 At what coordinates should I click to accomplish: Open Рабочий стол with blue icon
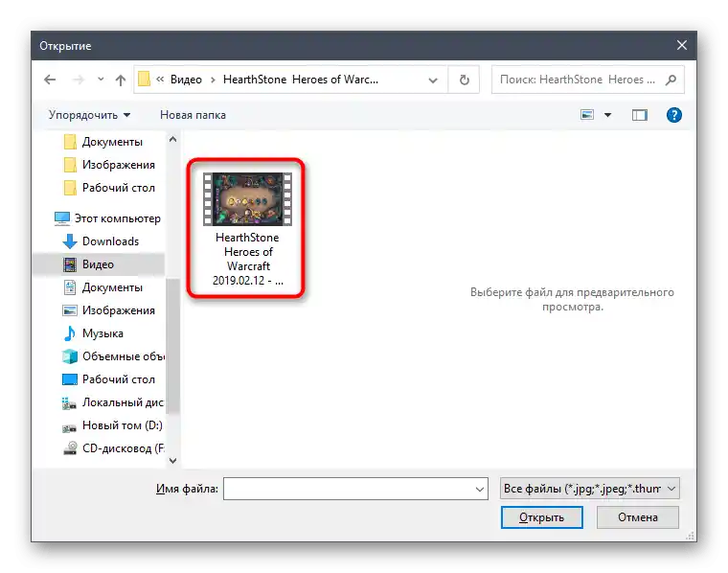[109, 379]
